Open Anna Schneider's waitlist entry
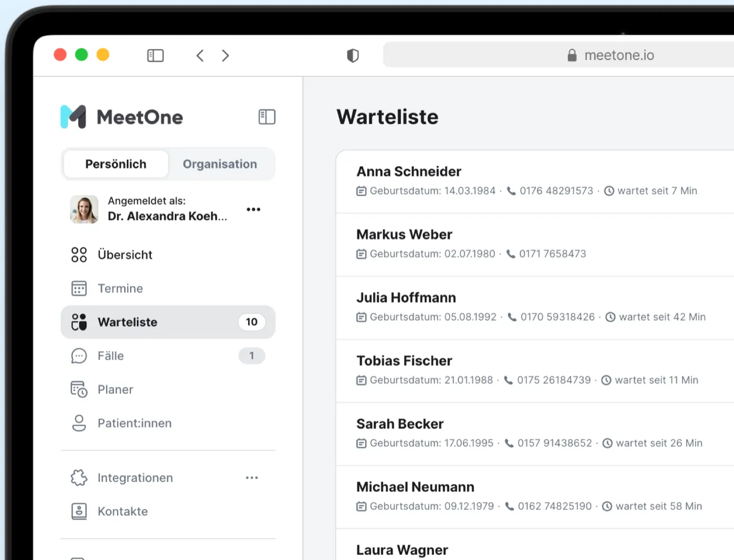734x560 pixels. [535, 182]
